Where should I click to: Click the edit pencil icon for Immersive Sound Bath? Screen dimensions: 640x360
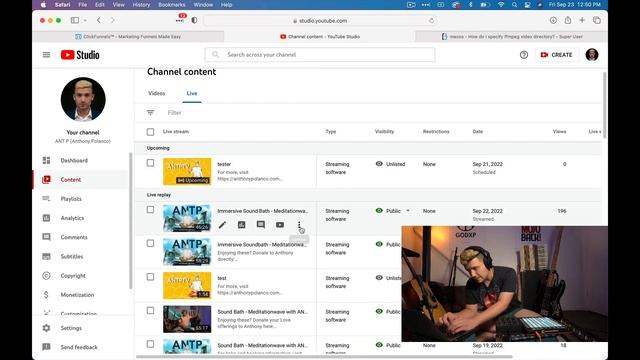(222, 225)
